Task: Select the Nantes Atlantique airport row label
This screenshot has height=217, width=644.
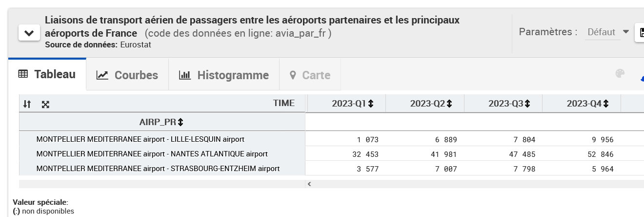Action: [x=152, y=153]
